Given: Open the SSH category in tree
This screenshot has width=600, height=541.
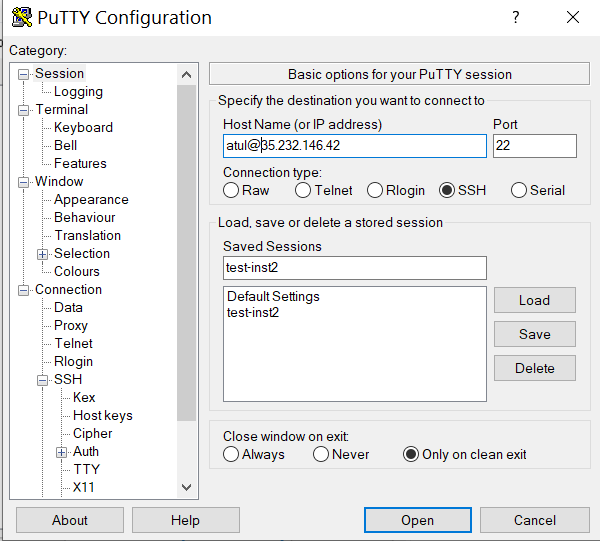Looking at the screenshot, I should coord(68,379).
